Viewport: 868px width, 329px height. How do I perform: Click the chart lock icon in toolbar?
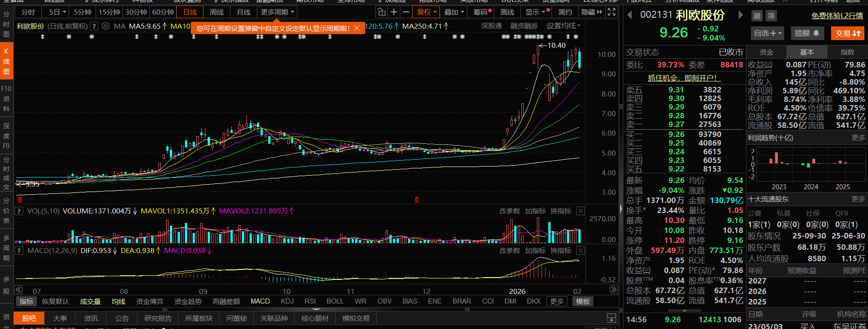382,12
